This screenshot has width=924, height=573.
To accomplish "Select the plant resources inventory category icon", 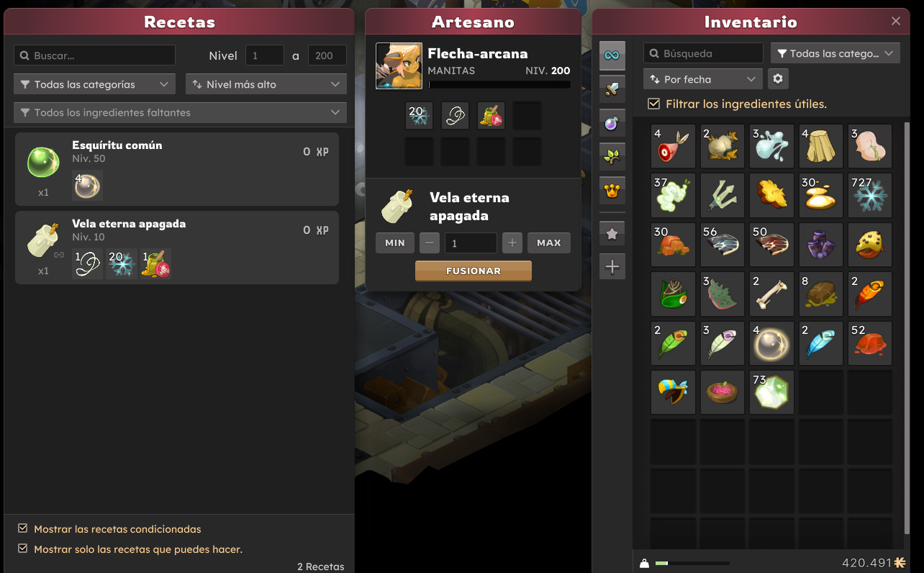I will point(612,157).
